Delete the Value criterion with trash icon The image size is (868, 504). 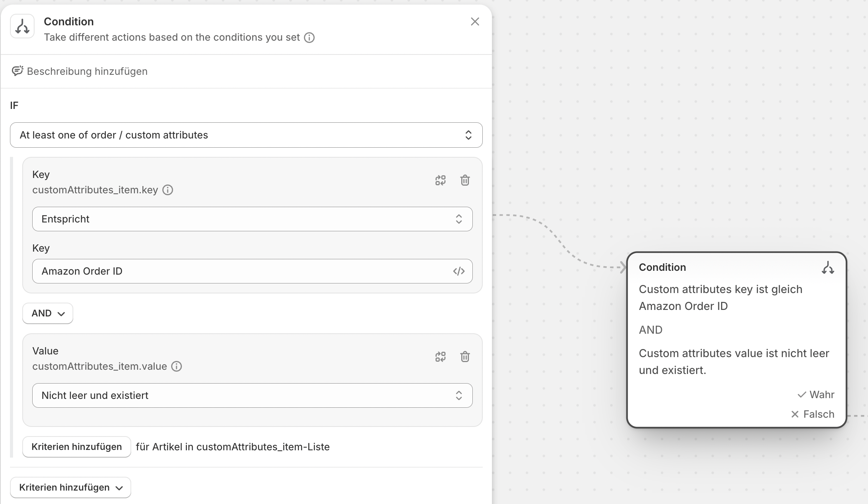465,357
